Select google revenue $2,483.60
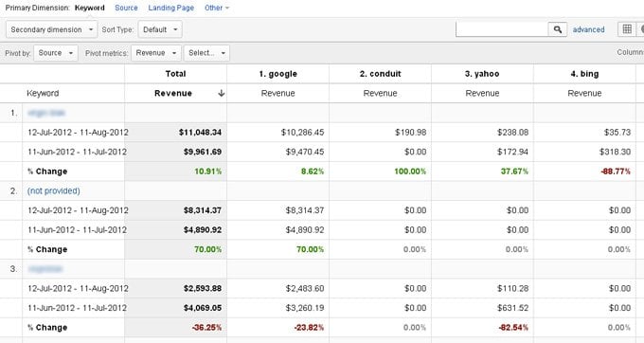 [305, 288]
